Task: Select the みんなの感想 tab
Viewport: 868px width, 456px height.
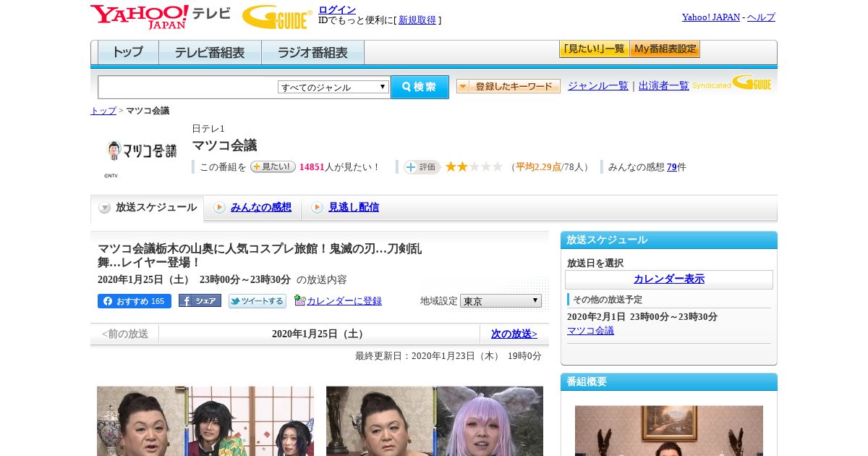Action: click(261, 208)
